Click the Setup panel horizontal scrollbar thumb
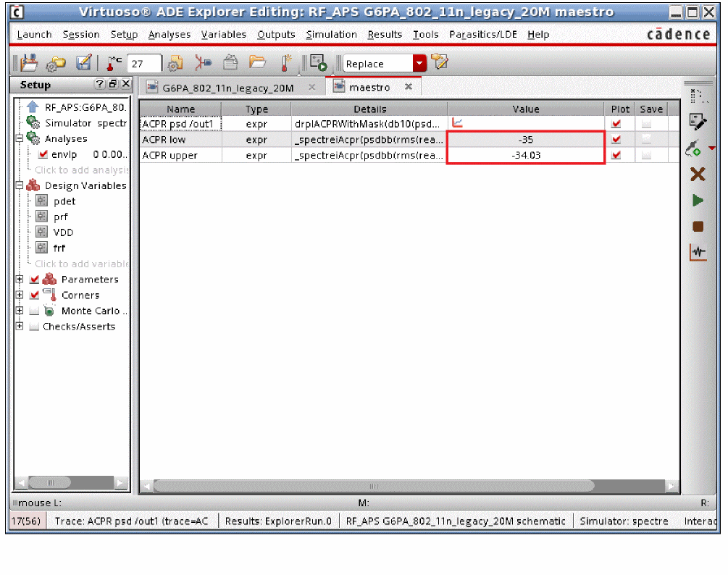Image resolution: width=728 pixels, height=575 pixels. tap(50, 482)
